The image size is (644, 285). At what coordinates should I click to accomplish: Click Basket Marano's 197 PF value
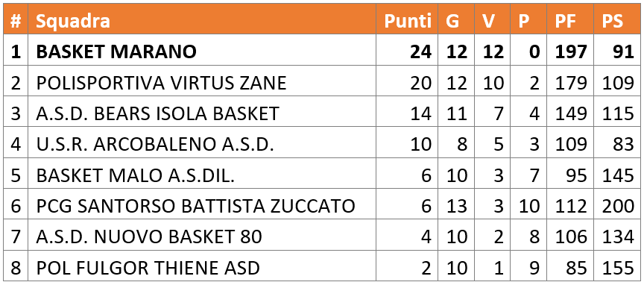point(571,51)
